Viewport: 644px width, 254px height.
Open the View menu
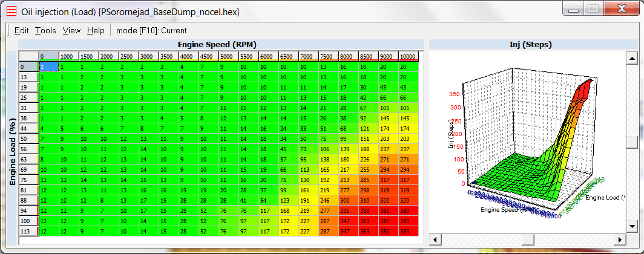71,30
